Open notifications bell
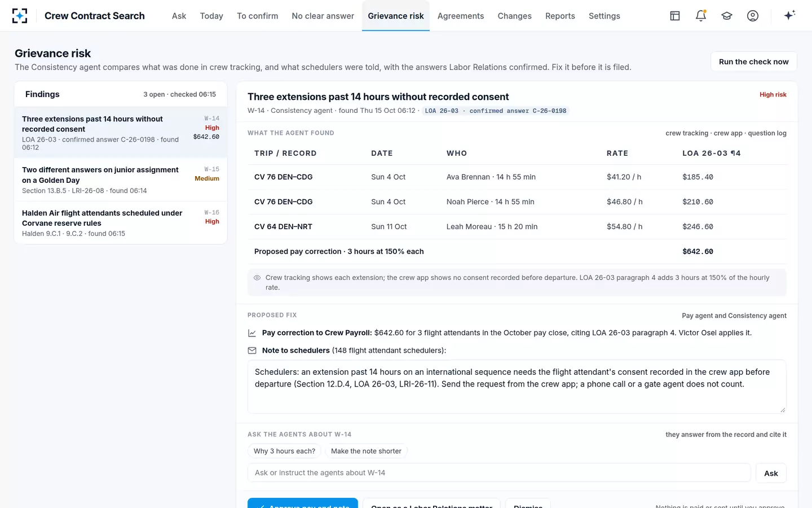This screenshot has height=508, width=812. 701,16
